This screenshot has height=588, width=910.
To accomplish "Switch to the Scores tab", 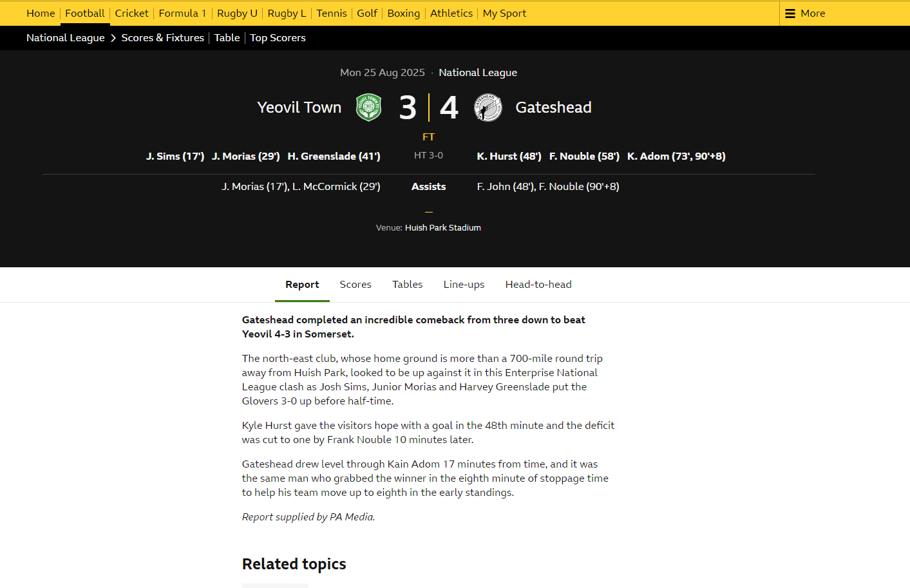I will (x=355, y=285).
